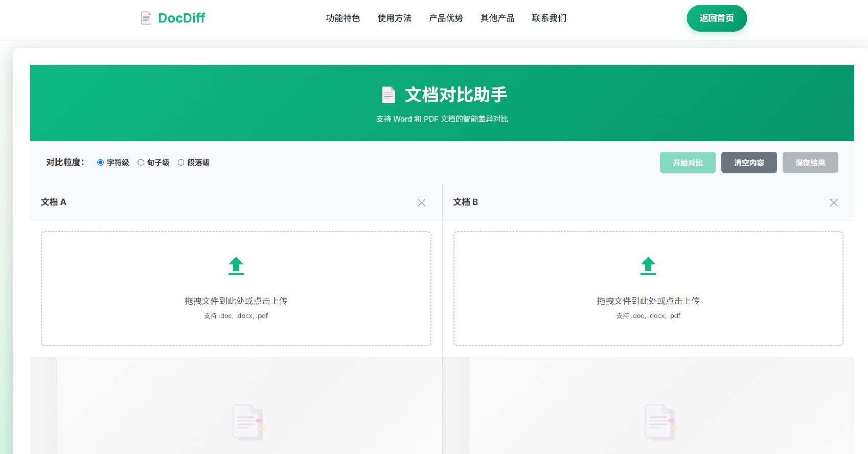Open 其他产品 navigation link

pyautogui.click(x=498, y=18)
